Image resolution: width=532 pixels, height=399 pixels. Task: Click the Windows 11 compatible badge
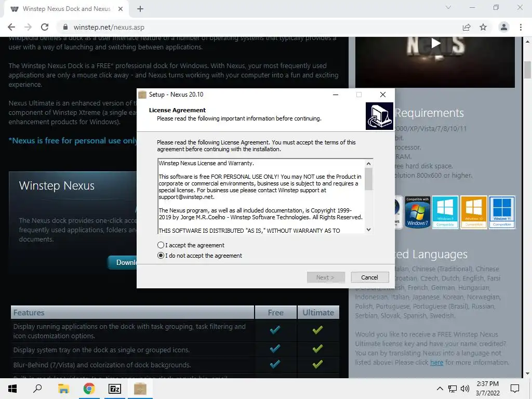click(502, 212)
